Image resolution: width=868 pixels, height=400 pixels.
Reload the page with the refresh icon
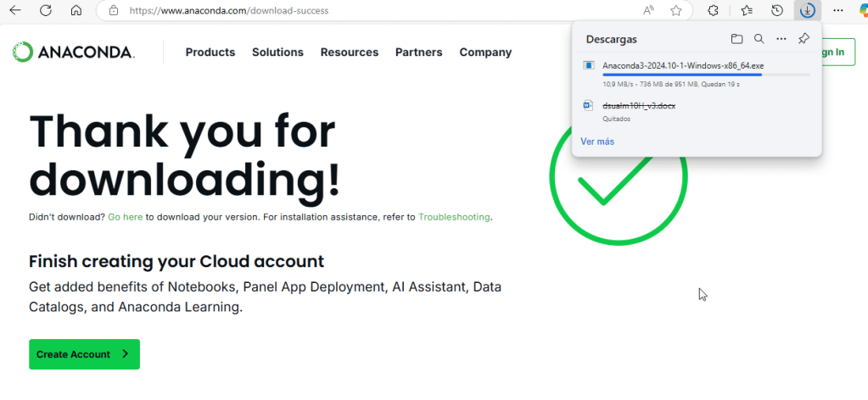(x=47, y=11)
